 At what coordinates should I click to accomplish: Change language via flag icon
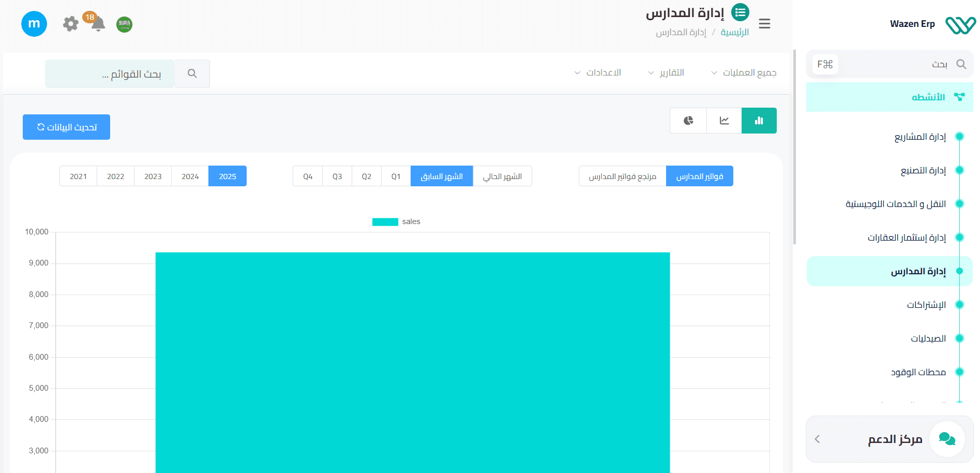[x=124, y=24]
